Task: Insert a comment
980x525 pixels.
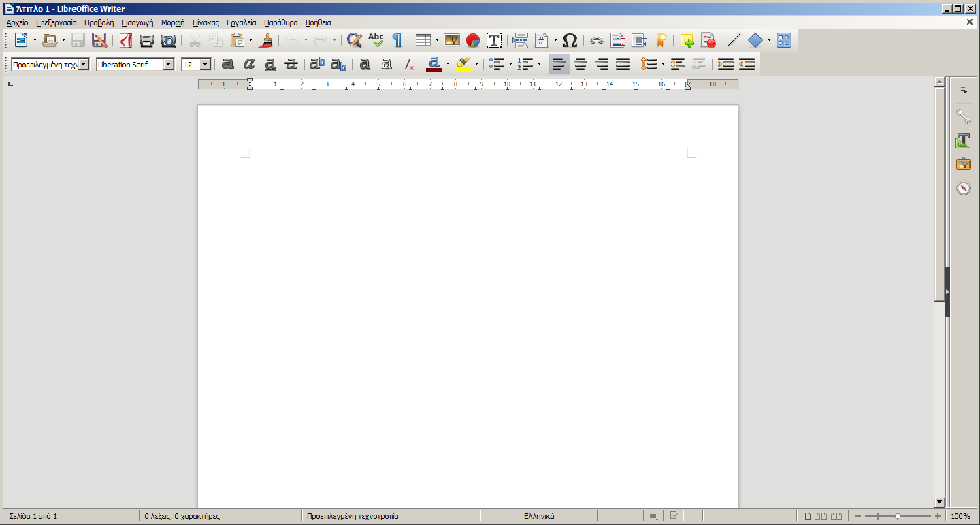Action: click(685, 40)
